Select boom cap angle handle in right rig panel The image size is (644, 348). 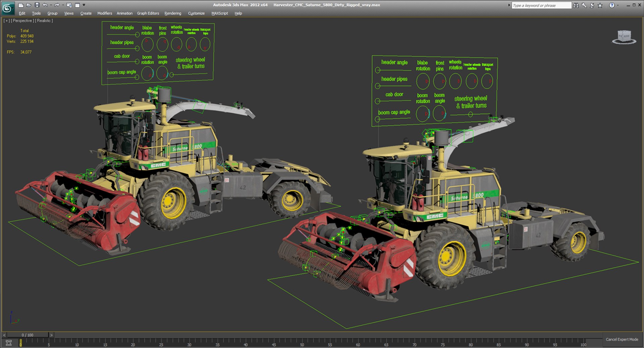coord(378,119)
